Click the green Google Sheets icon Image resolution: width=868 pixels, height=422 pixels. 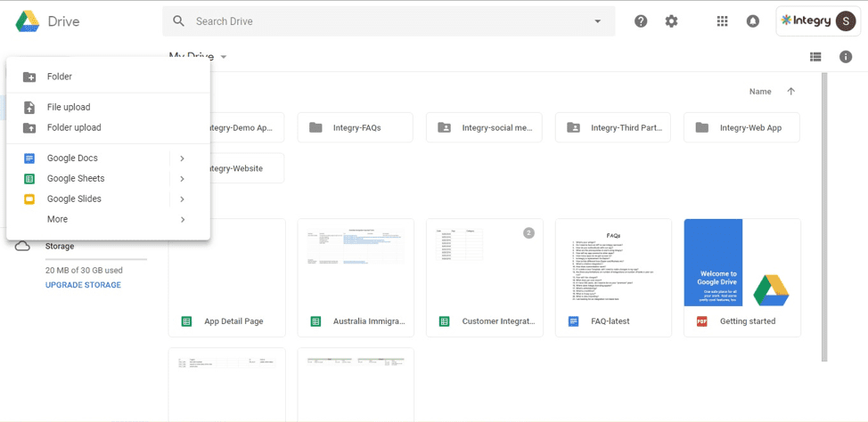tap(29, 179)
